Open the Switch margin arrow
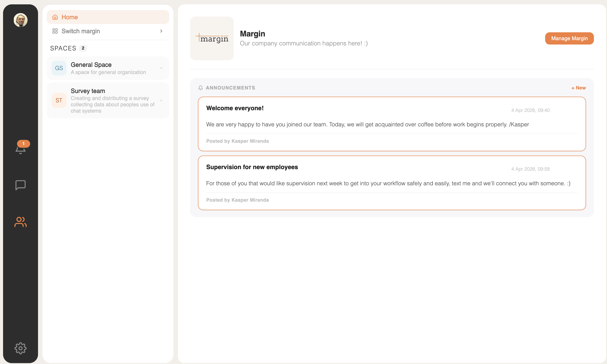The image size is (607, 364). 161,31
